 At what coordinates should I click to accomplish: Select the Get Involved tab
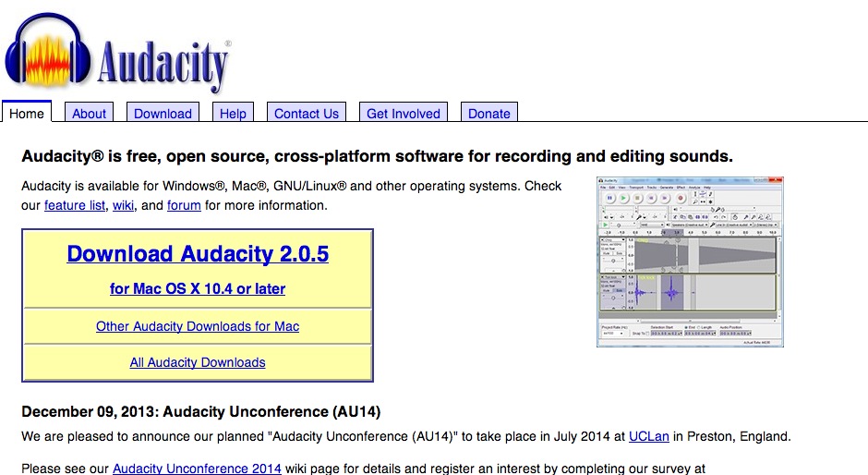(404, 113)
